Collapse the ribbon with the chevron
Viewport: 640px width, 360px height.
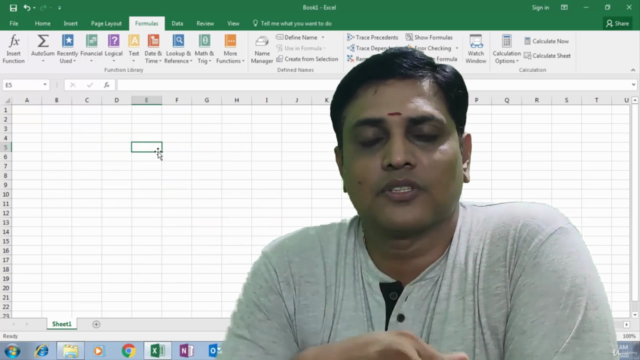633,70
